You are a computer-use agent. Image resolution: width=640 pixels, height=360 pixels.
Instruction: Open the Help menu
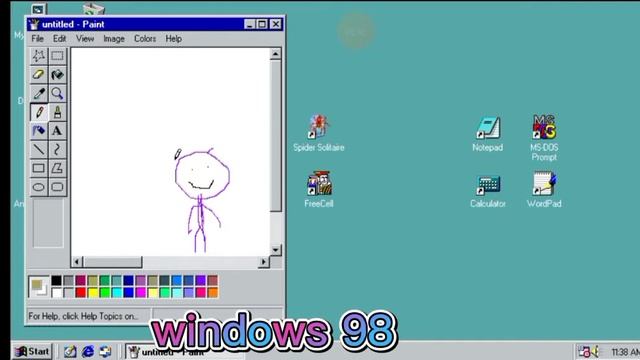click(x=173, y=39)
